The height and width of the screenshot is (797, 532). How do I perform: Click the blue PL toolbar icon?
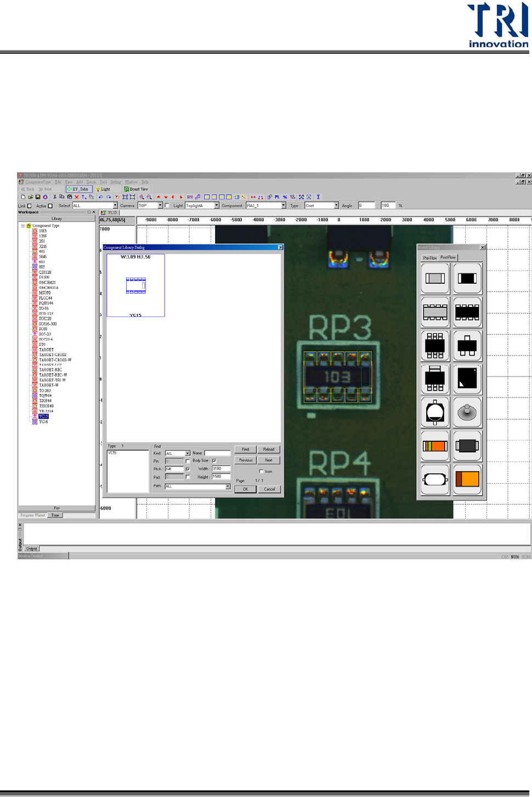(277, 197)
